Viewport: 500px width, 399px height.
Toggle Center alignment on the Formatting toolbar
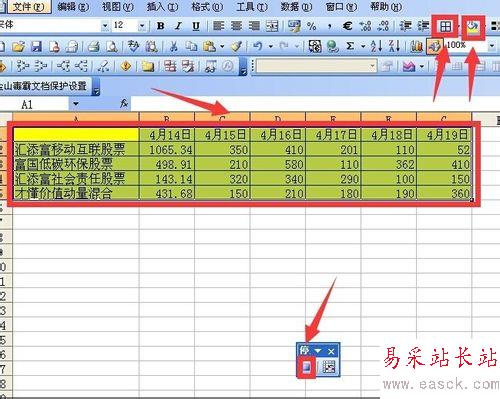(x=236, y=26)
